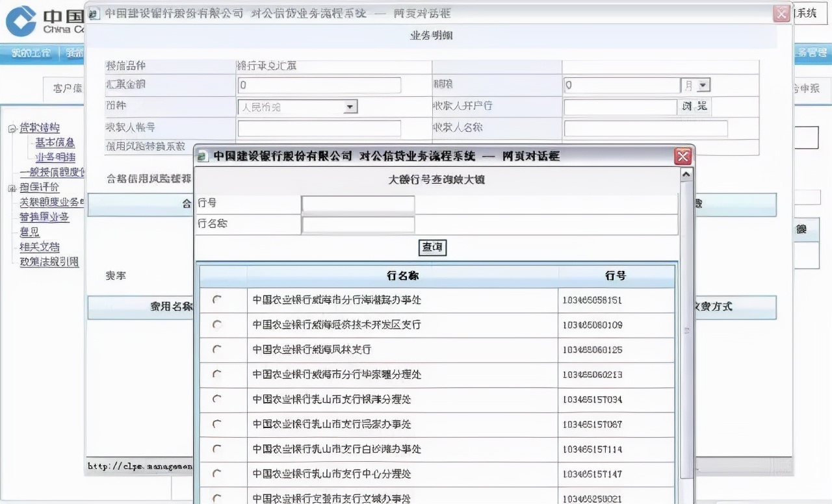The image size is (832, 504).
Task: Open 相关文档 in the left tree
Action: (40, 247)
